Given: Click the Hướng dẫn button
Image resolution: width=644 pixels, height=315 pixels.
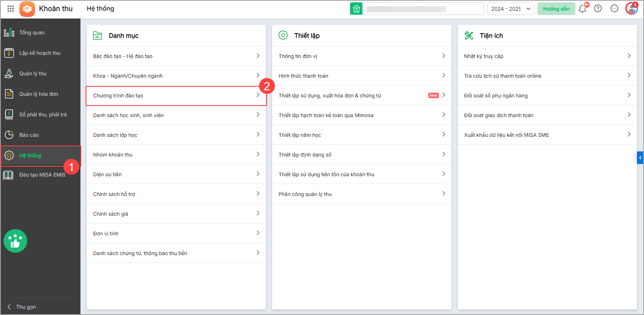Looking at the screenshot, I should (556, 9).
